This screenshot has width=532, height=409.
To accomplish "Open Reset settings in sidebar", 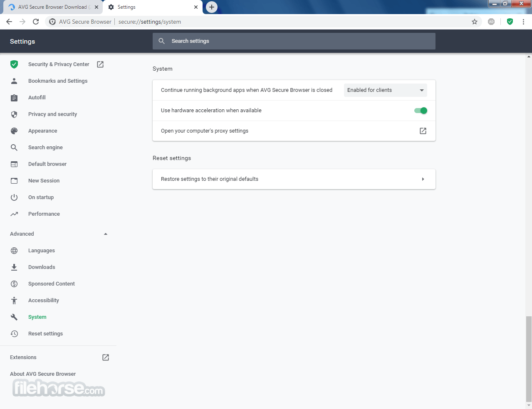I will tap(45, 334).
